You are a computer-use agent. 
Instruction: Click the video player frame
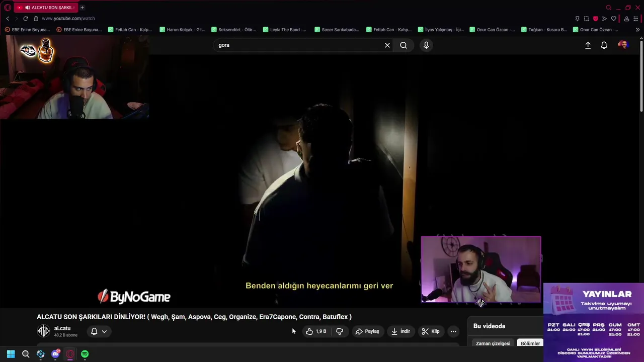322,181
